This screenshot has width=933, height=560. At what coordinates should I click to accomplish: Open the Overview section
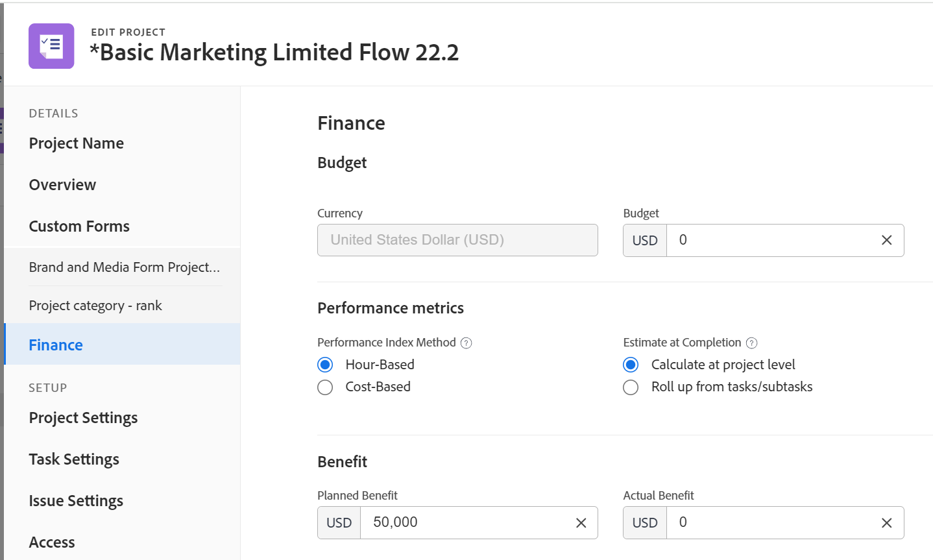(x=62, y=185)
